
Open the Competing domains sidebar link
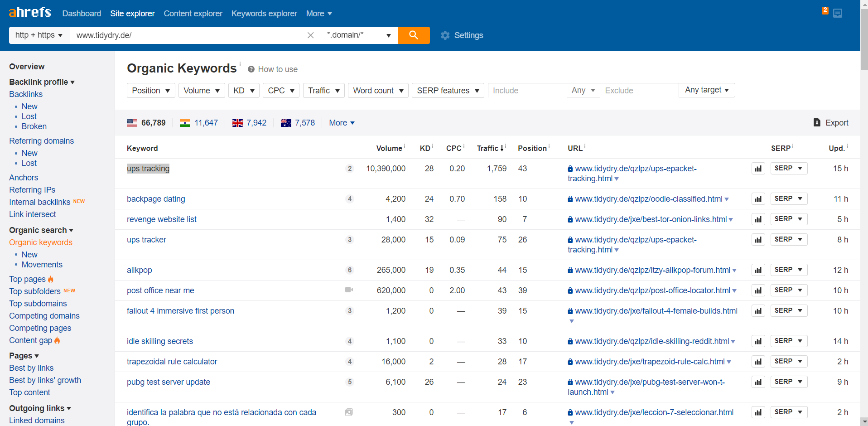44,316
